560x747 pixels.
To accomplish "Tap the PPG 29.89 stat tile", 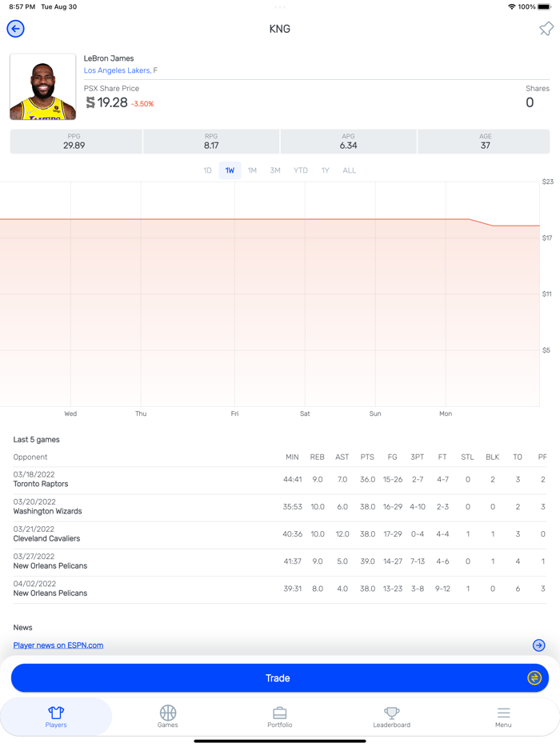I will tap(76, 142).
